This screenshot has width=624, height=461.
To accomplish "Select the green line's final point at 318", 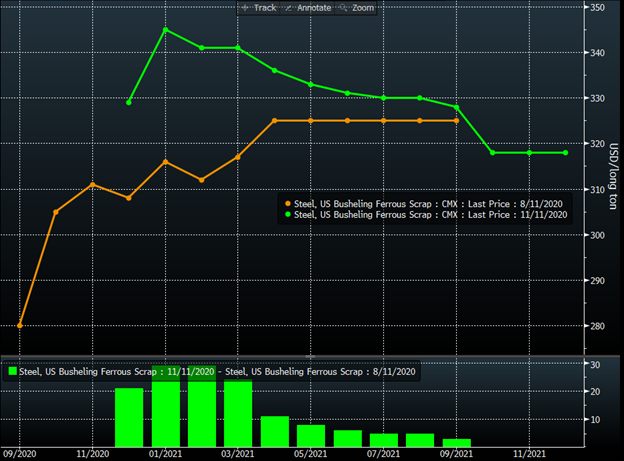I will tap(566, 152).
